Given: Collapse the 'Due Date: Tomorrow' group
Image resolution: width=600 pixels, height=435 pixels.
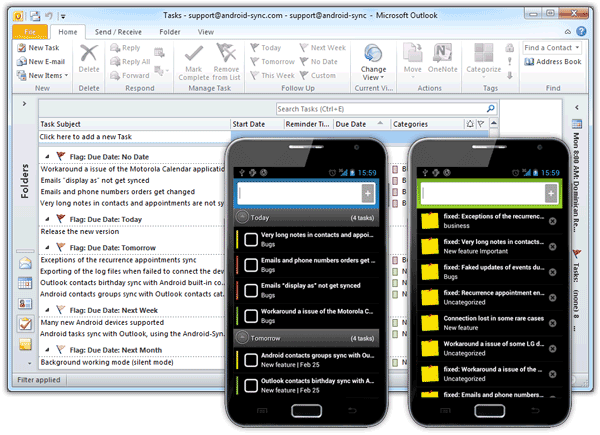Looking at the screenshot, I should [x=47, y=248].
